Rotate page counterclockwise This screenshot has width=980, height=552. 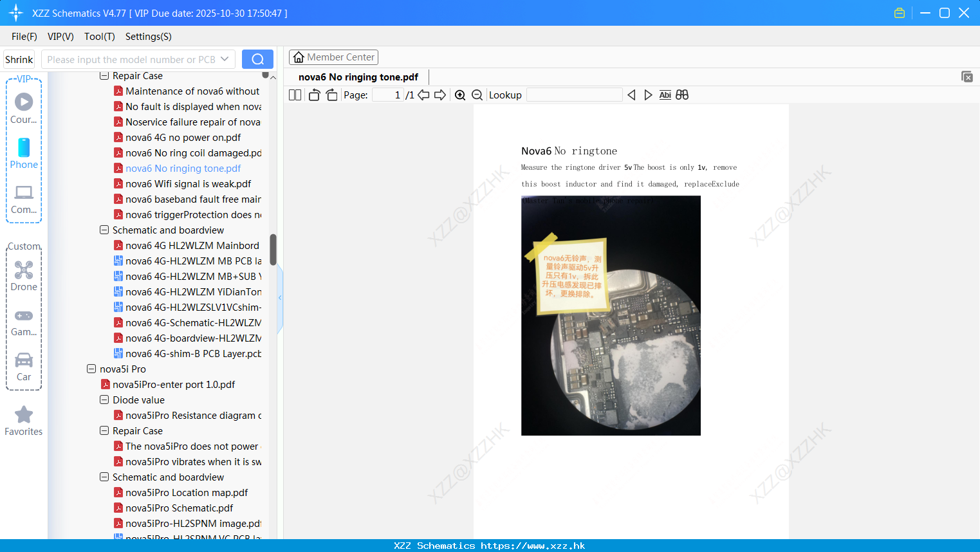point(314,95)
